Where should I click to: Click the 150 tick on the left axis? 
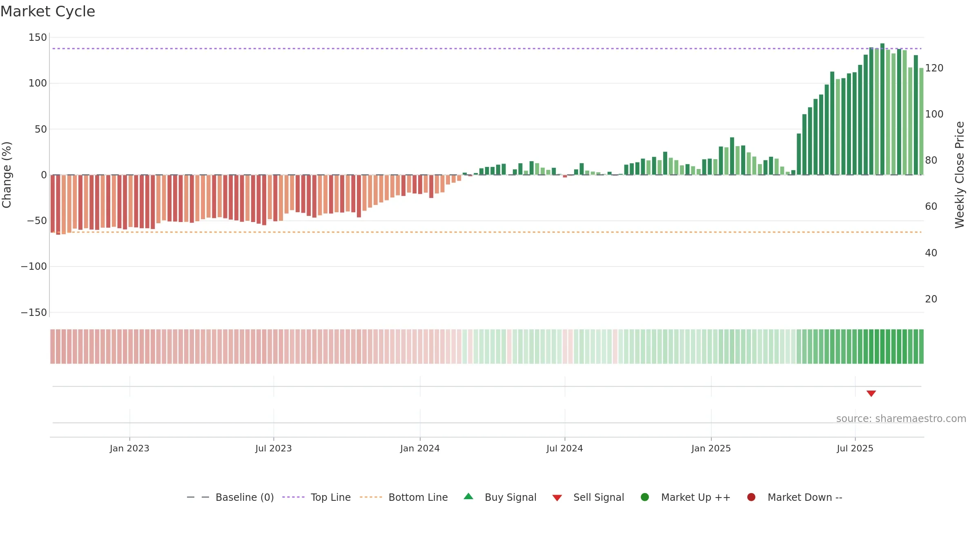[x=38, y=38]
